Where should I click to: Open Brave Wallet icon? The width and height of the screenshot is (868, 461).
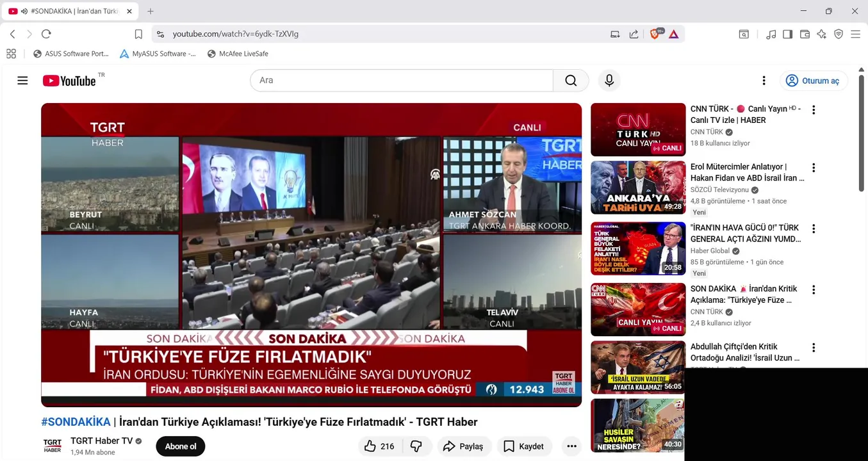[x=805, y=34]
